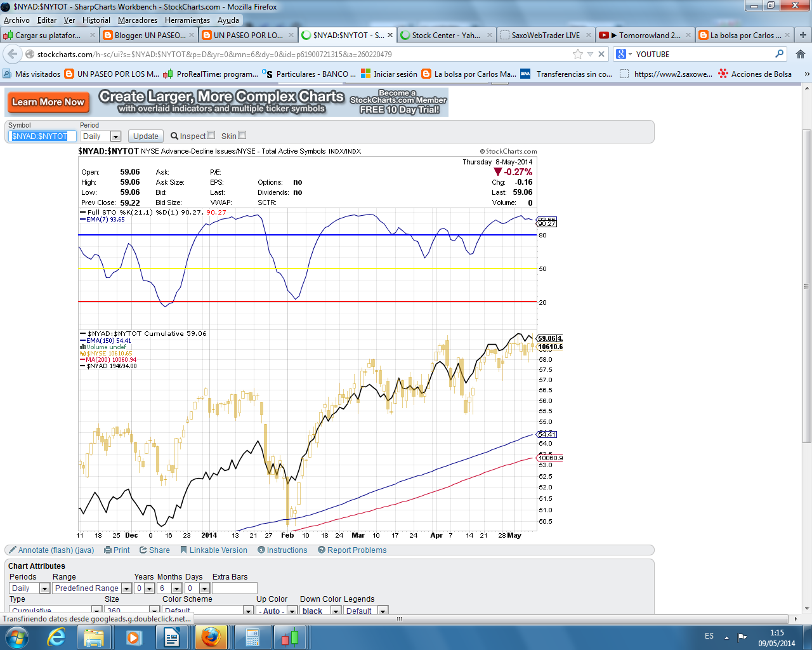
Task: Open new tab with plus button
Action: click(803, 35)
